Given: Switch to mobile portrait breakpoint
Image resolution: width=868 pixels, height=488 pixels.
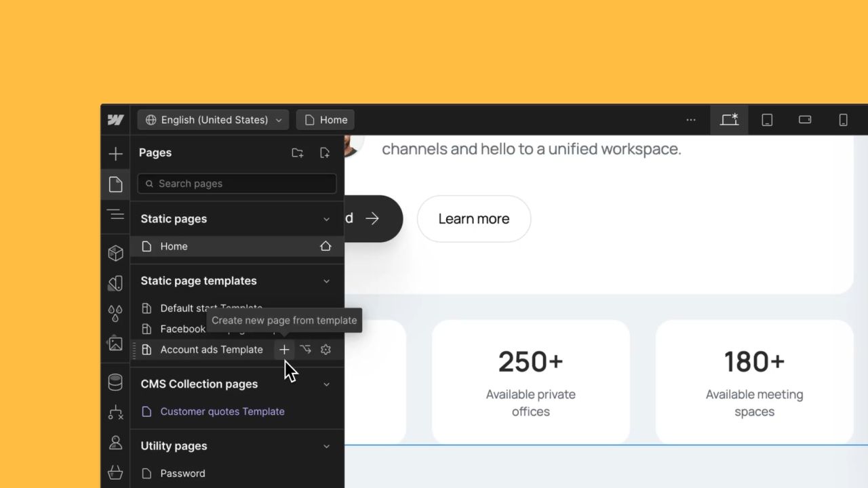Looking at the screenshot, I should (x=843, y=120).
